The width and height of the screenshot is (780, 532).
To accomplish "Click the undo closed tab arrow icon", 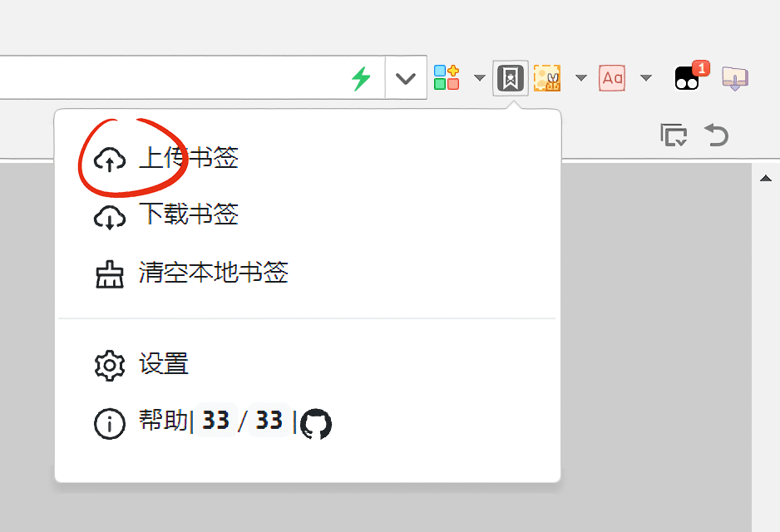I will coord(717,135).
